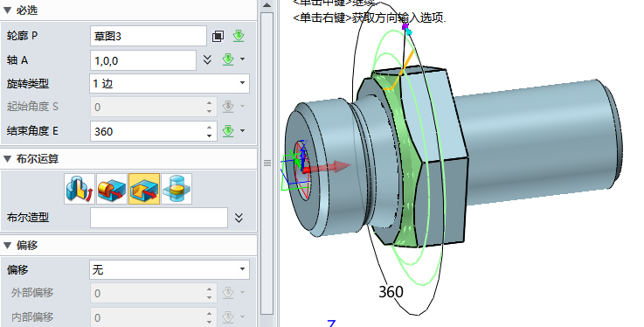Collapse the 必选 section
This screenshot has width=644, height=327.
[x=7, y=10]
